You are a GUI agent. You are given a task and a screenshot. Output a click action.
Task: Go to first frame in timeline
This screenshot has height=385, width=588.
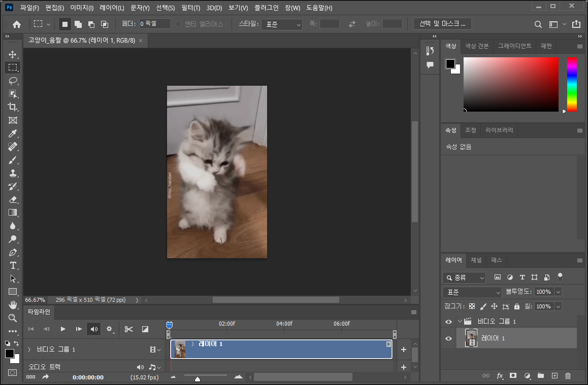[x=31, y=329]
